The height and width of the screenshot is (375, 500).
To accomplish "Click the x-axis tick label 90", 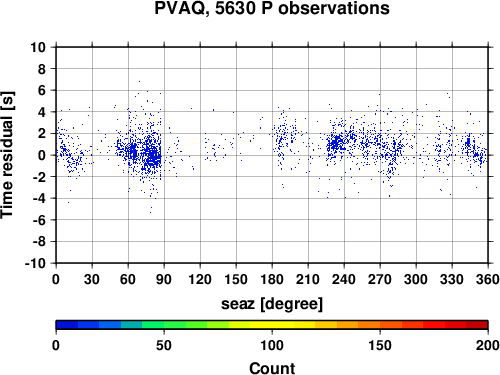I will click(x=164, y=279).
